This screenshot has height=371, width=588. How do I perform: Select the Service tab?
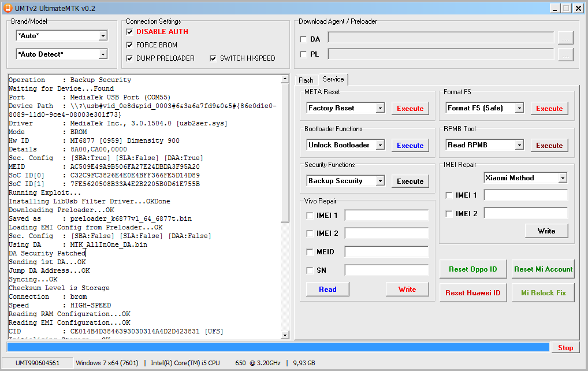333,79
